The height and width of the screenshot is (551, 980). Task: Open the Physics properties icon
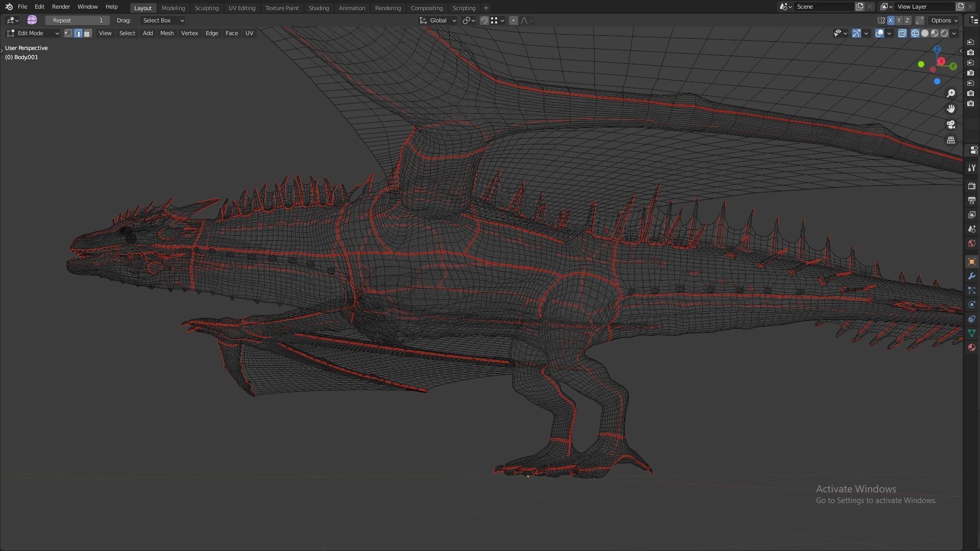pos(972,305)
